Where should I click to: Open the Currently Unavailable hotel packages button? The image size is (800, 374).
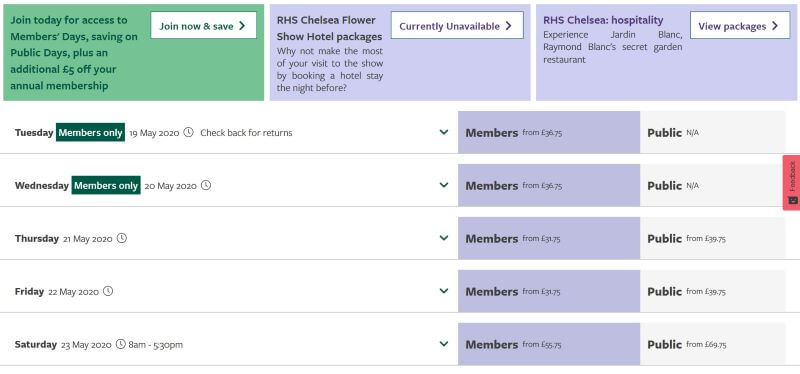(457, 26)
